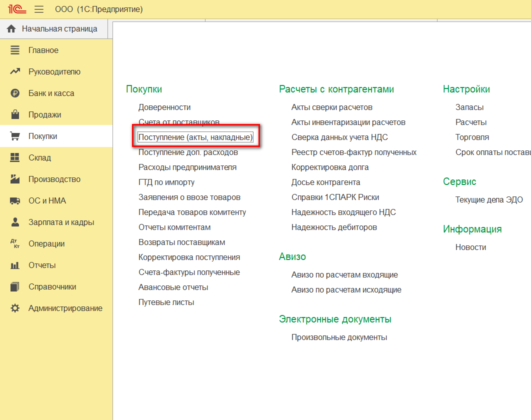
Task: Click the ОС и НМА truck icon
Action: [15, 201]
